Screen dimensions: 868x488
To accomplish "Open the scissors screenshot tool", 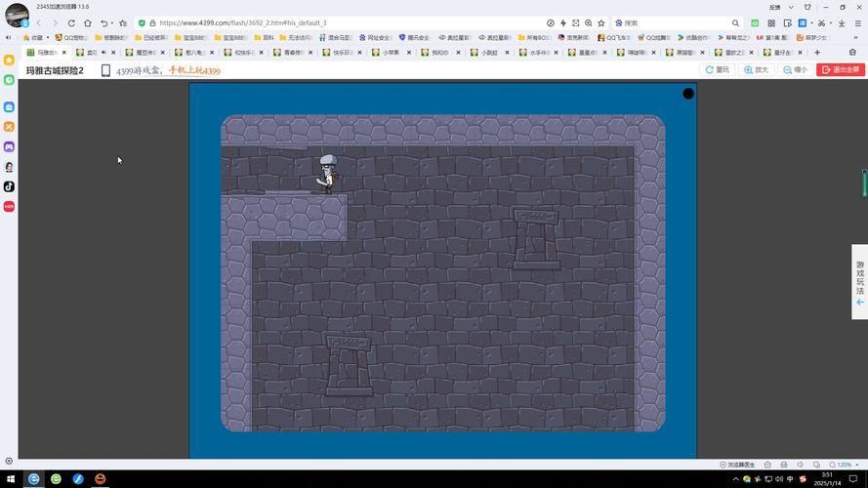I will pyautogui.click(x=821, y=23).
